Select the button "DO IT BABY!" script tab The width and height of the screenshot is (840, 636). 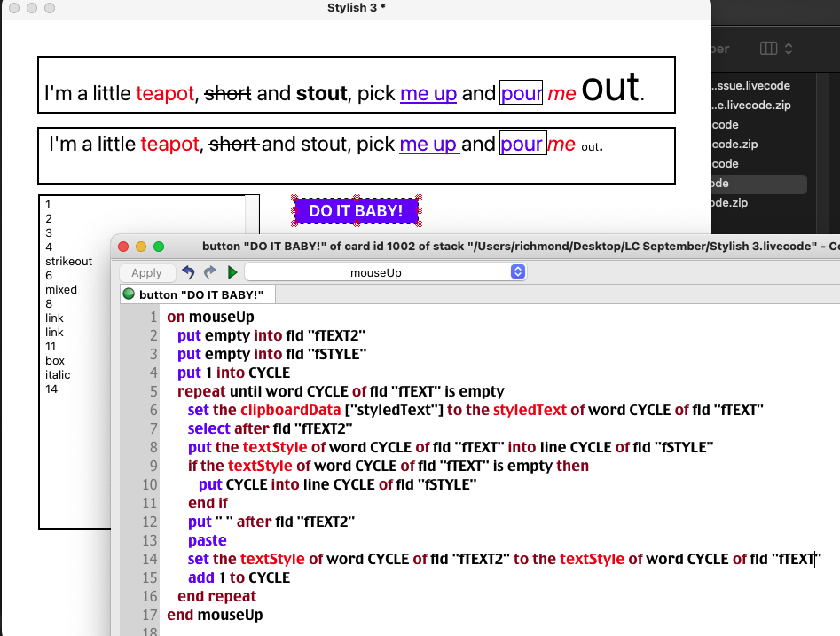pyautogui.click(x=199, y=294)
